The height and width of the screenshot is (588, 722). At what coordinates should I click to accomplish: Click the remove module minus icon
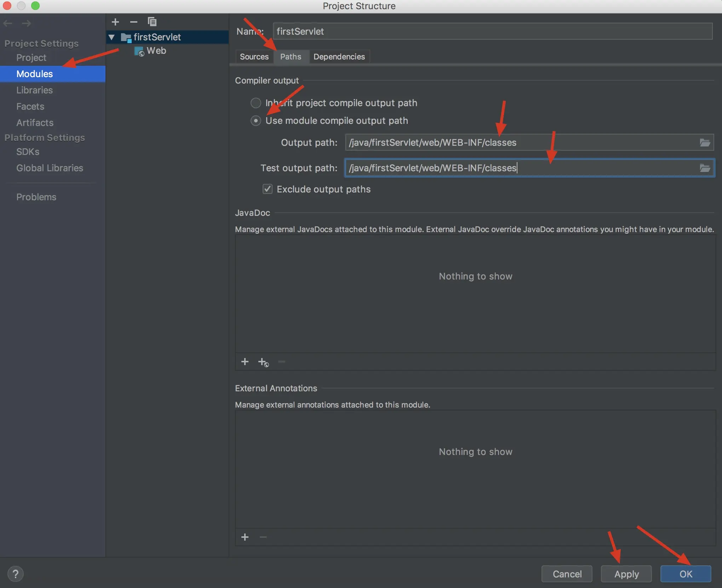[133, 22]
